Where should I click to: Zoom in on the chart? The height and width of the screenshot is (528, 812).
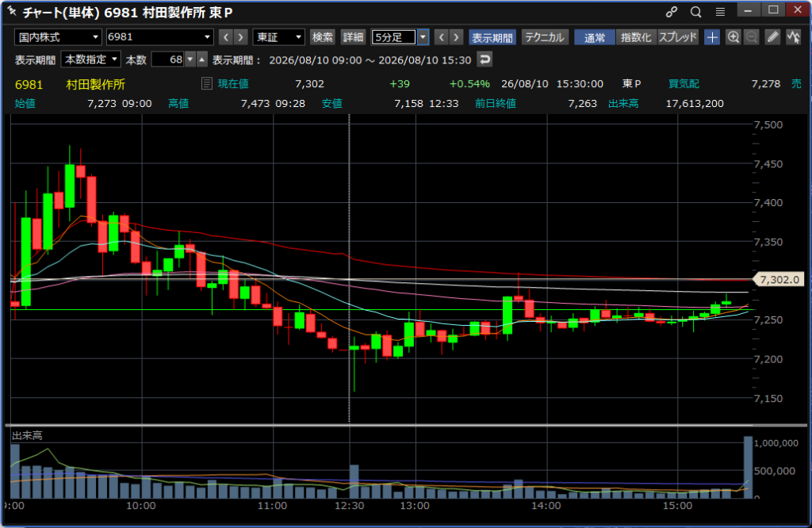click(x=733, y=37)
